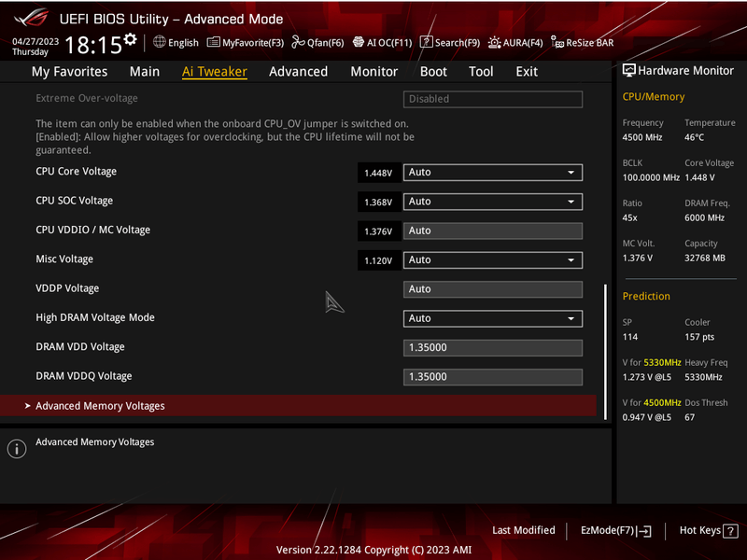Click the 1.376V readout beside CPU VDDIO
Viewport: 747px width, 560px height.
pos(378,231)
